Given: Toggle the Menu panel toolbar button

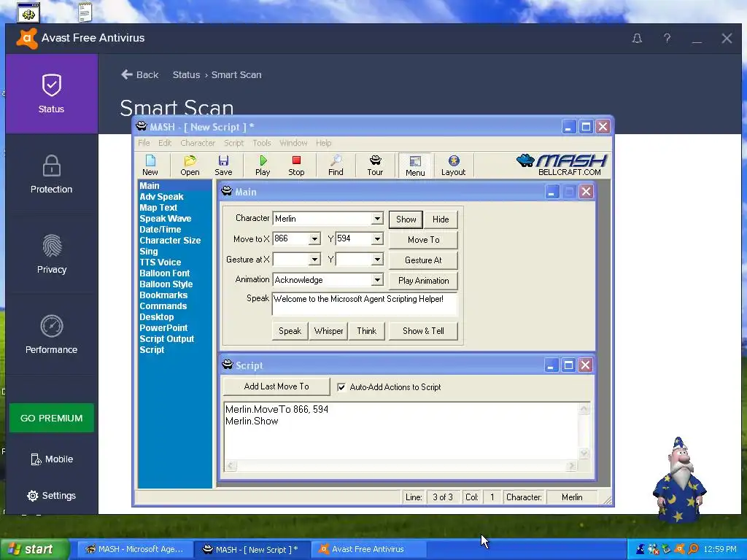Looking at the screenshot, I should pyautogui.click(x=415, y=166).
